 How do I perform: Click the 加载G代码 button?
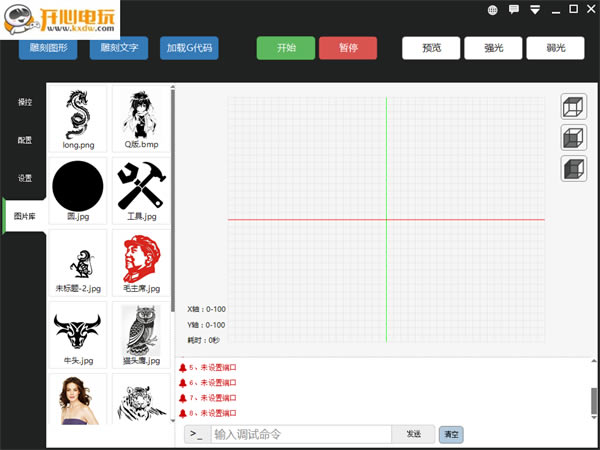click(x=189, y=48)
